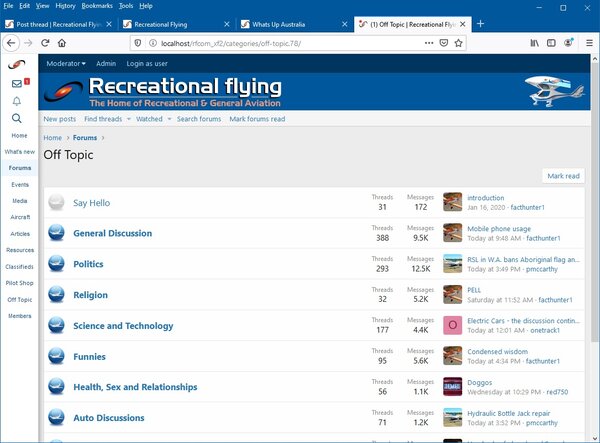Click the Search forums link

[199, 119]
